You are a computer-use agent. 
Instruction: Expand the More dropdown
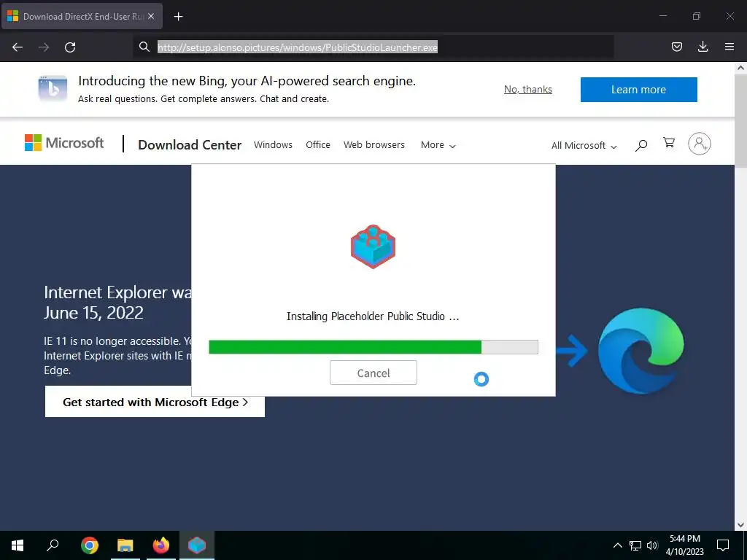438,145
